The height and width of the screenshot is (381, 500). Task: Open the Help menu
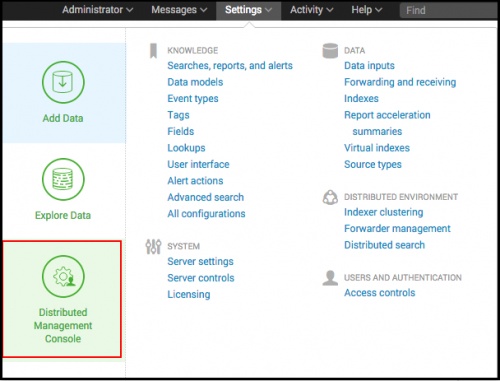366,10
